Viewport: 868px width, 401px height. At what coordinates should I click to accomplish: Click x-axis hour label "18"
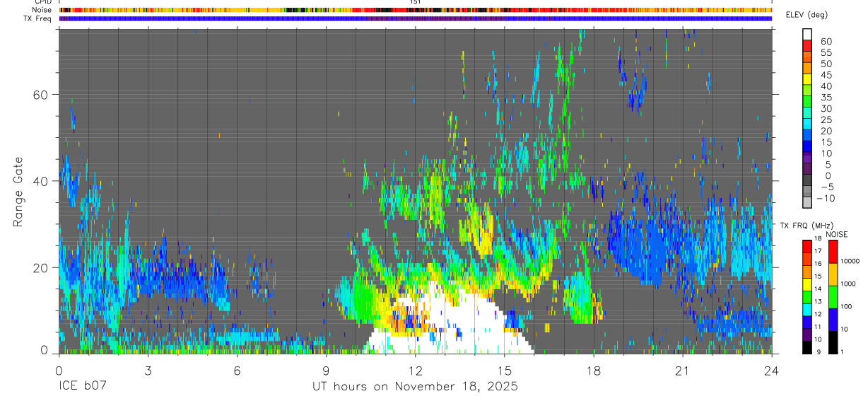[594, 370]
